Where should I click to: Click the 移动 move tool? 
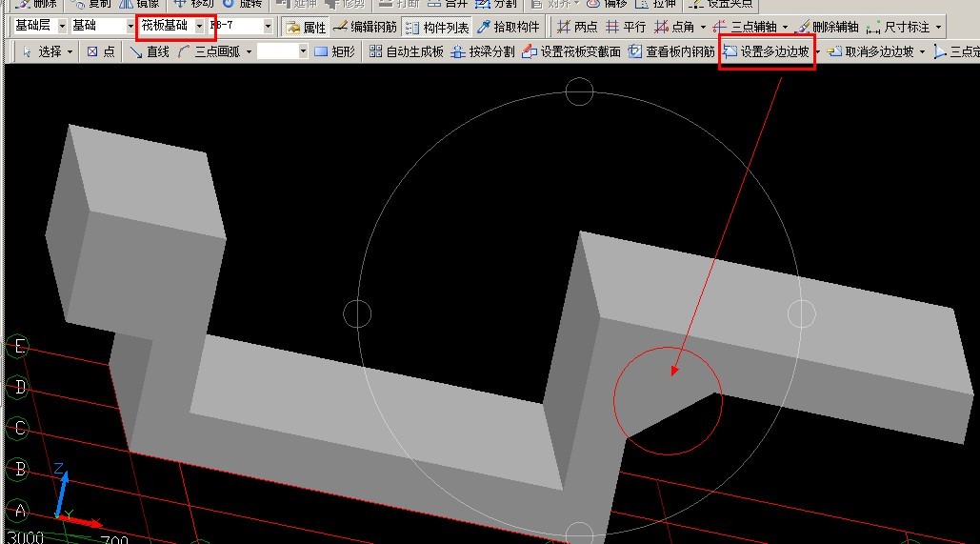[x=193, y=4]
